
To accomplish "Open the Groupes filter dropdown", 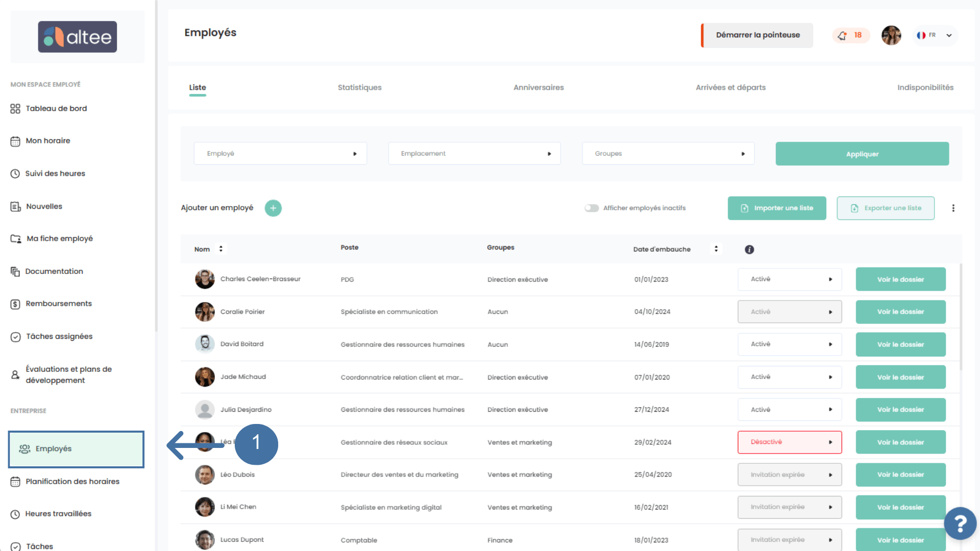I will pyautogui.click(x=668, y=154).
